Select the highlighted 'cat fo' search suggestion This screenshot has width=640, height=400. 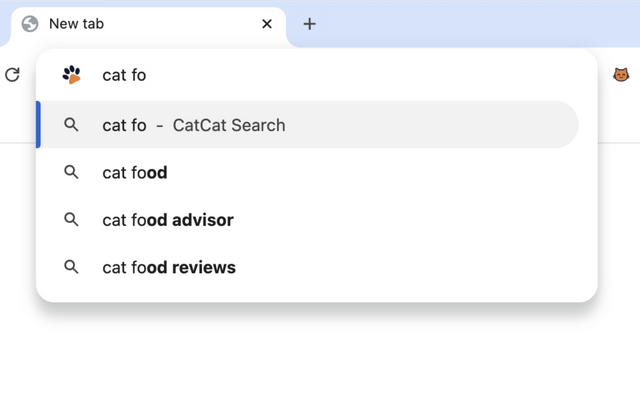click(x=307, y=124)
